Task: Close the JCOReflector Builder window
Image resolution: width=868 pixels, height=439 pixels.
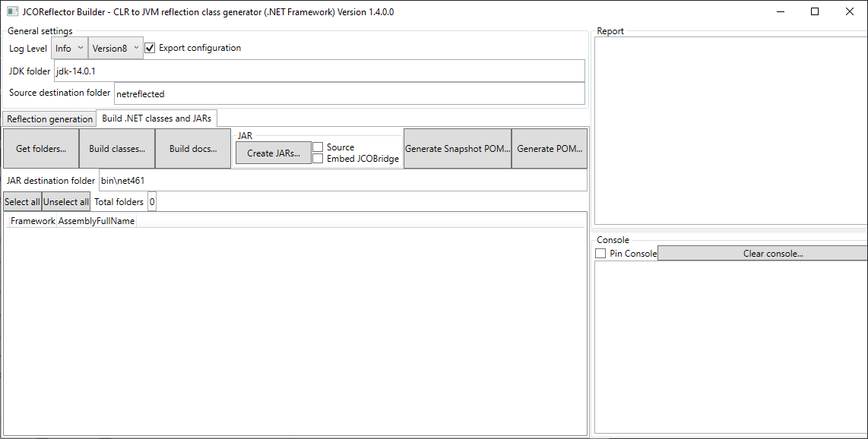Action: point(850,11)
